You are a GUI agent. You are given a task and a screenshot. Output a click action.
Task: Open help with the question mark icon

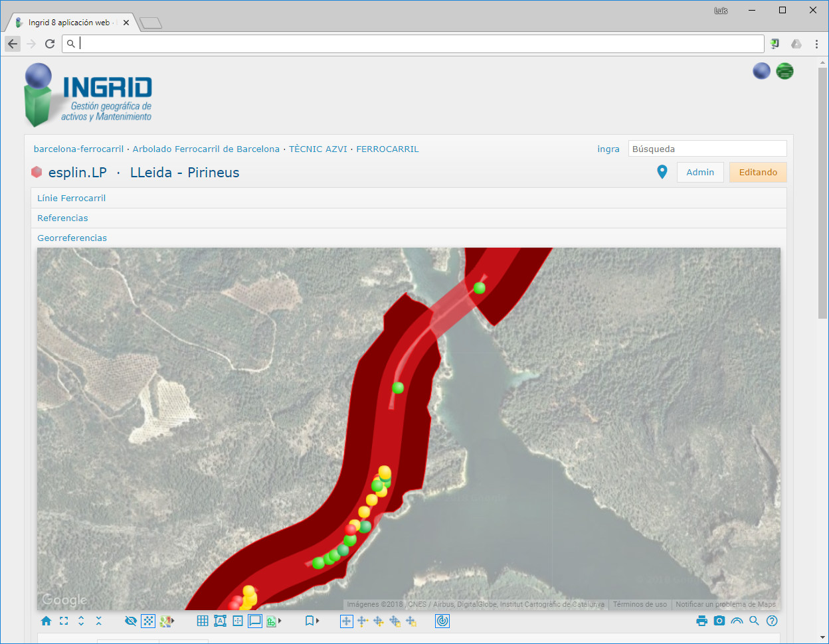[x=772, y=621]
